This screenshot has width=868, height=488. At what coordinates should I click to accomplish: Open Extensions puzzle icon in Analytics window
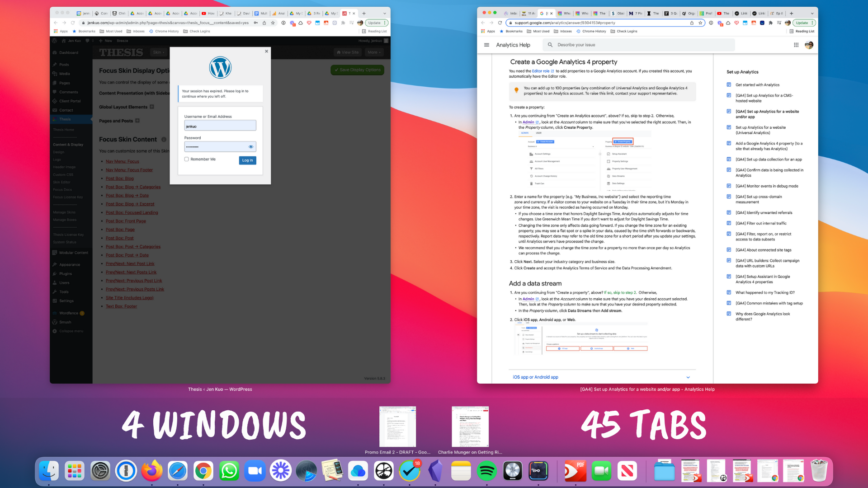click(770, 23)
